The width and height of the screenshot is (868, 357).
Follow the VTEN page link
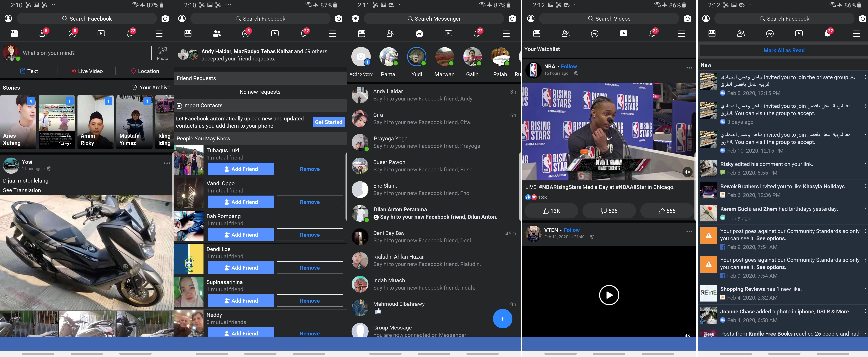pos(571,230)
